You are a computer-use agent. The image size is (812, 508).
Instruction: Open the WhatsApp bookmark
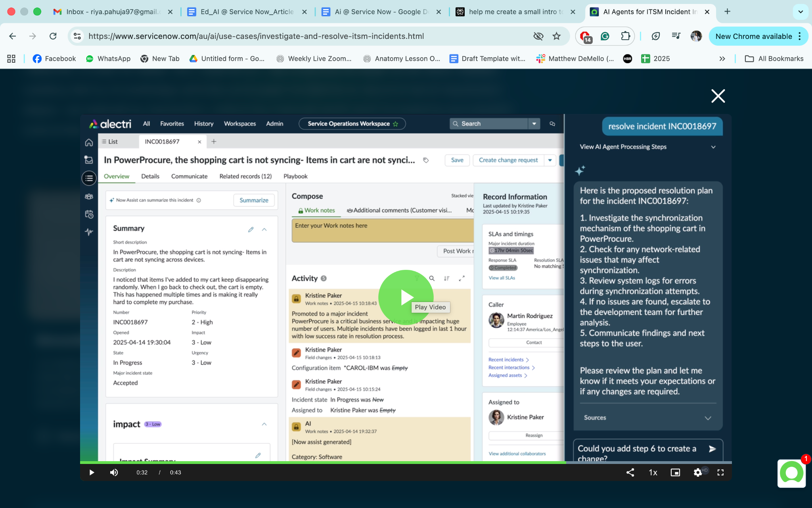(x=108, y=59)
